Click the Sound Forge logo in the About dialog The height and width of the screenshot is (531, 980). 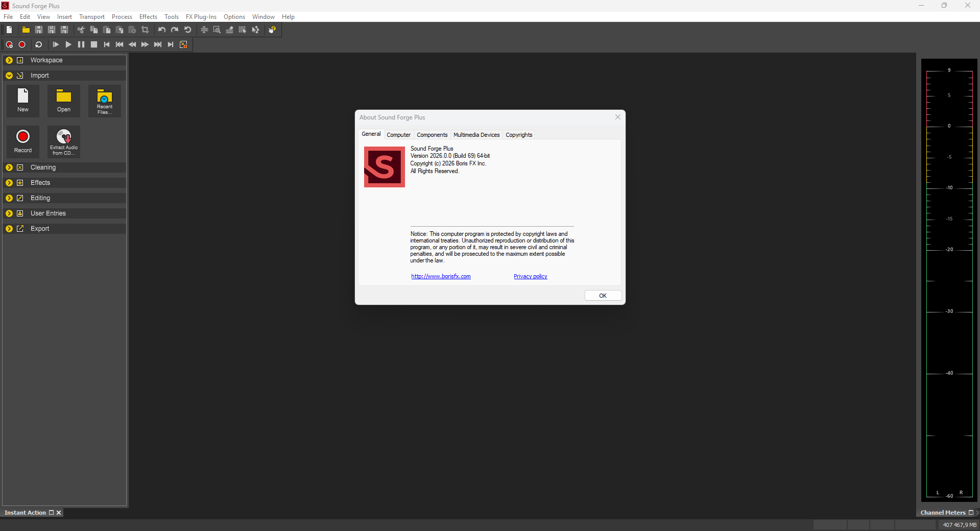coord(385,167)
